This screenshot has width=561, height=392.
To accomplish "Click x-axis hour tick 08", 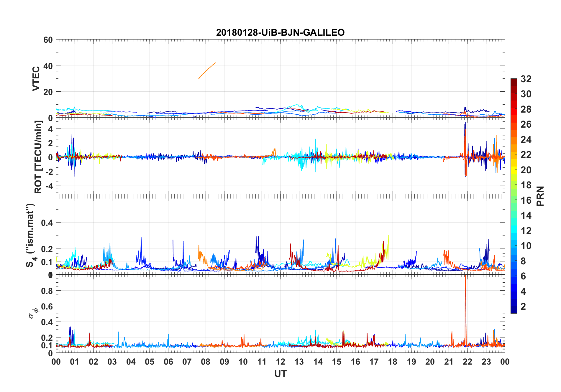I will (206, 362).
